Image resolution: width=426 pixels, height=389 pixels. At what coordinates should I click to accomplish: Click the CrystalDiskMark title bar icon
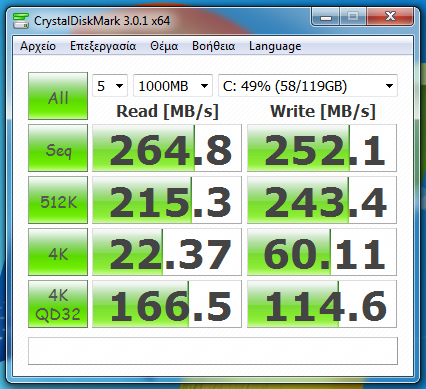click(20, 21)
